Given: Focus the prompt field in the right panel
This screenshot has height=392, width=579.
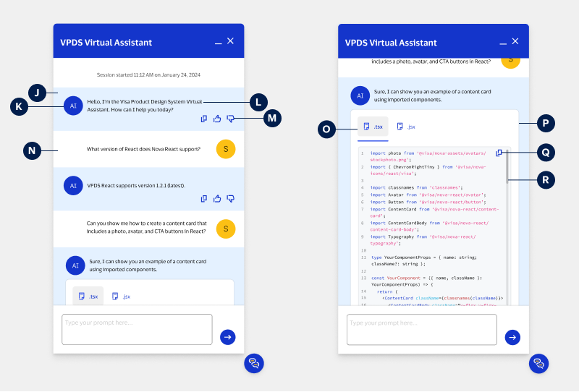Looking at the screenshot, I should (422, 330).
